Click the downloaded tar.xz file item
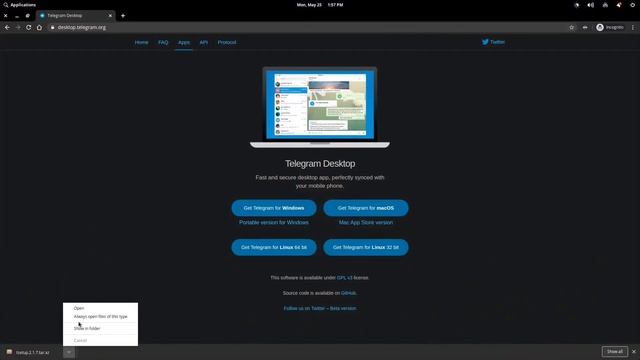Screen dimensions: 640x360 pyautogui.click(x=33, y=352)
